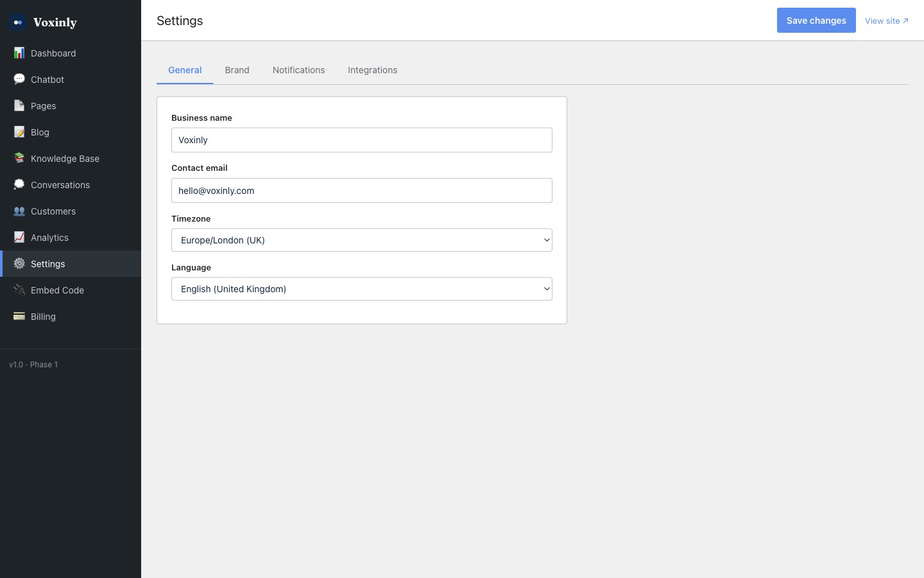Click the Chatbot speech bubble icon
The image size is (924, 578).
[19, 79]
